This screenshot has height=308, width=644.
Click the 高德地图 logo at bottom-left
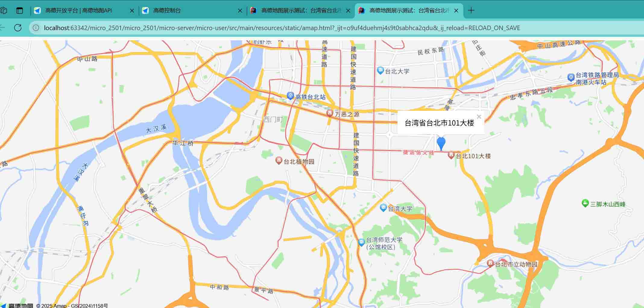click(17, 305)
